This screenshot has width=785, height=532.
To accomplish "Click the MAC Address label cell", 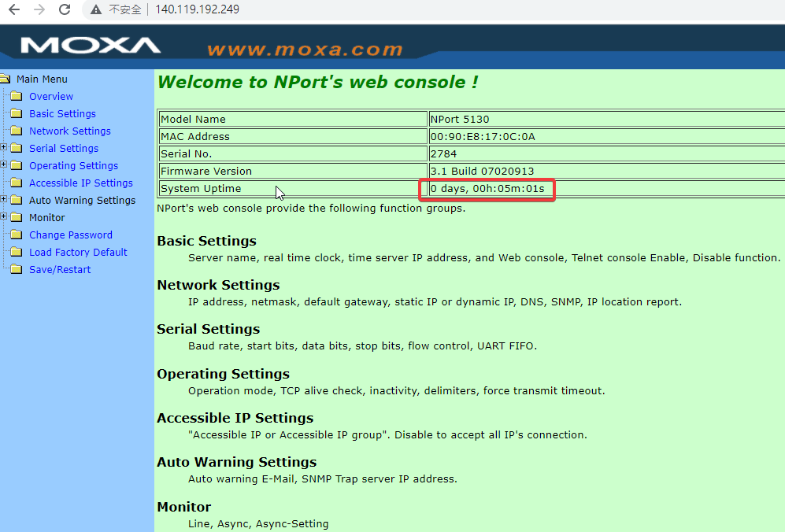I will (293, 137).
